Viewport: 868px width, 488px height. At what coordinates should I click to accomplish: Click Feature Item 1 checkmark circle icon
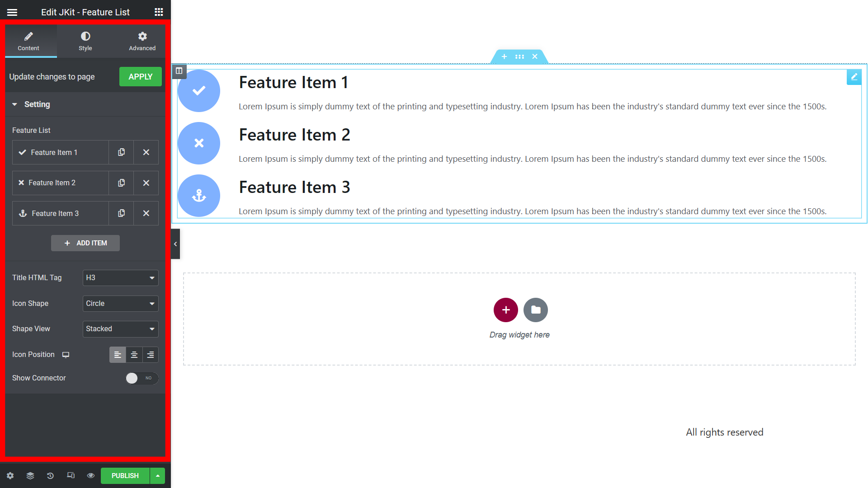coord(199,91)
